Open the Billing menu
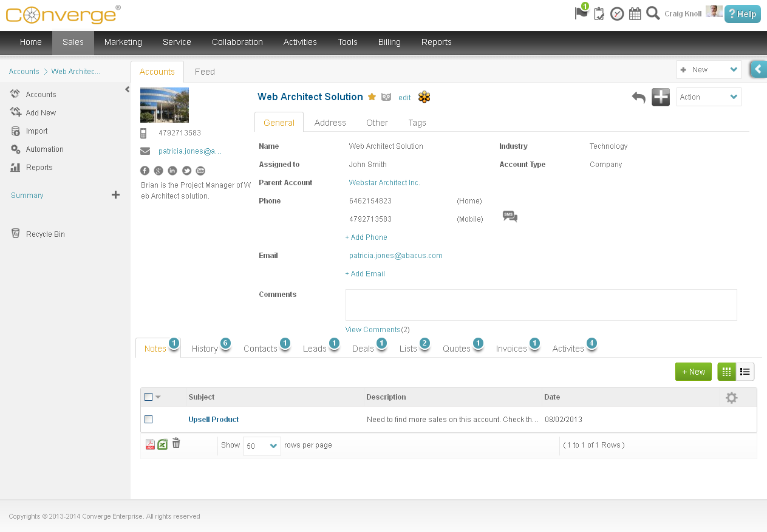This screenshot has width=767, height=532. pyautogui.click(x=389, y=43)
